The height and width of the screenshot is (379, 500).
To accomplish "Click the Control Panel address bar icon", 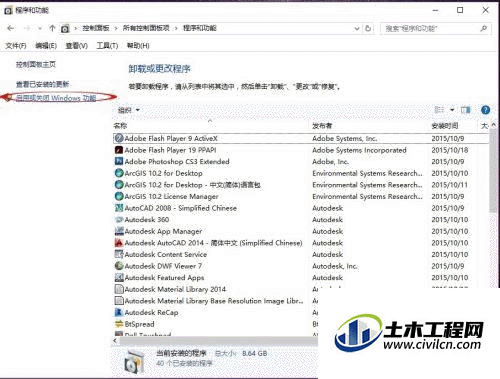I will 65,29.
